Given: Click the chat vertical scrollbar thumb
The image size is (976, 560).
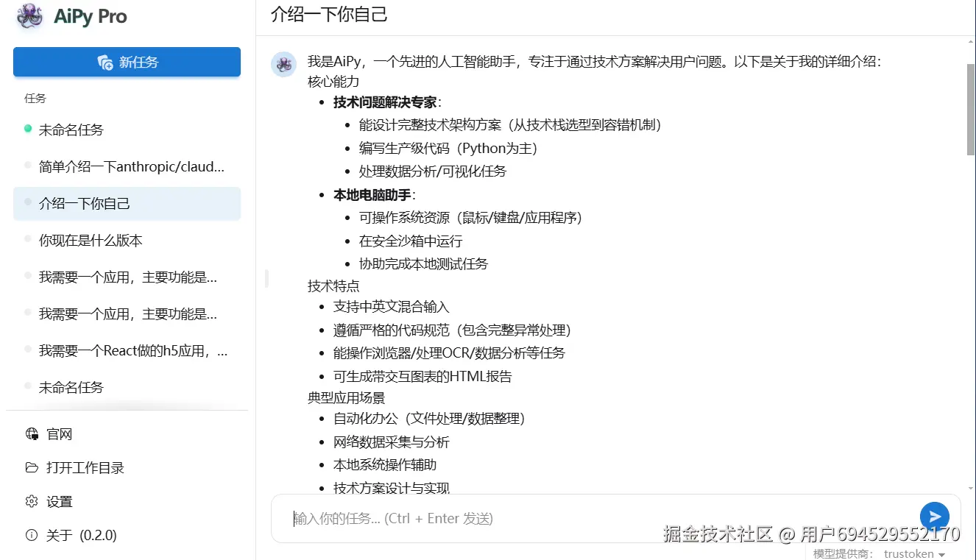Looking at the screenshot, I should click(x=970, y=109).
